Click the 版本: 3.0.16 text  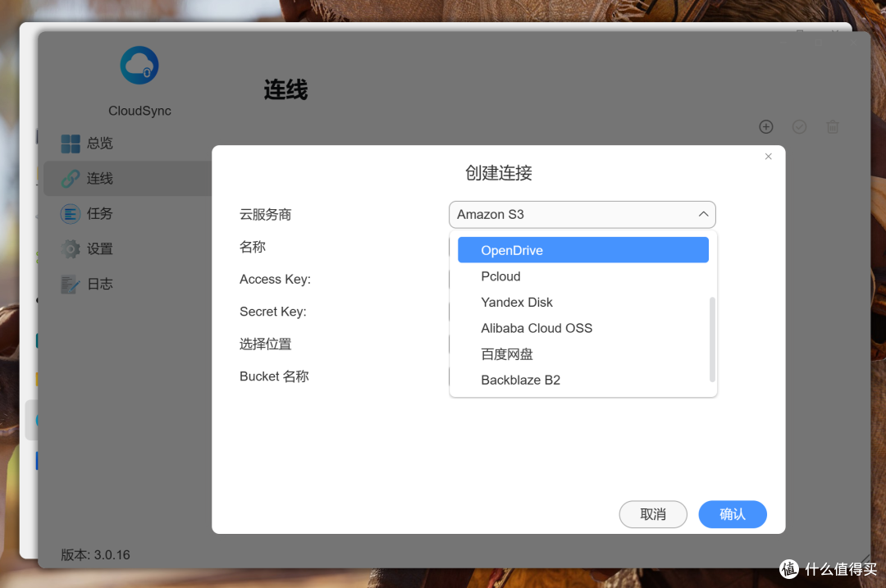[95, 554]
